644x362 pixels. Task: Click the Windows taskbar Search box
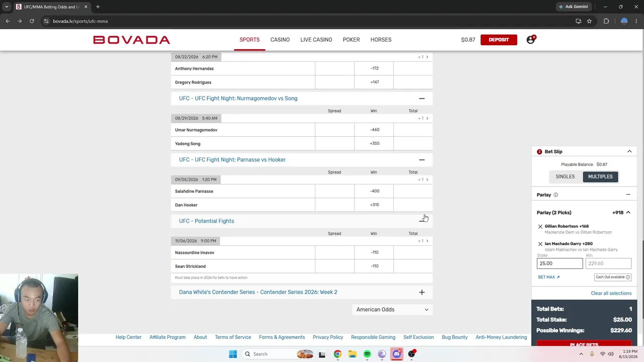point(278,354)
